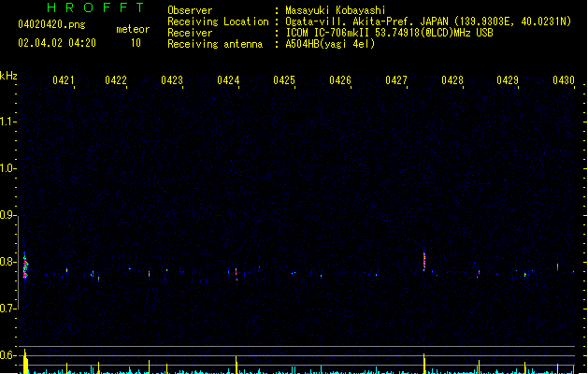Click the Receiver label
Screen dimensions: 588x374
point(190,33)
